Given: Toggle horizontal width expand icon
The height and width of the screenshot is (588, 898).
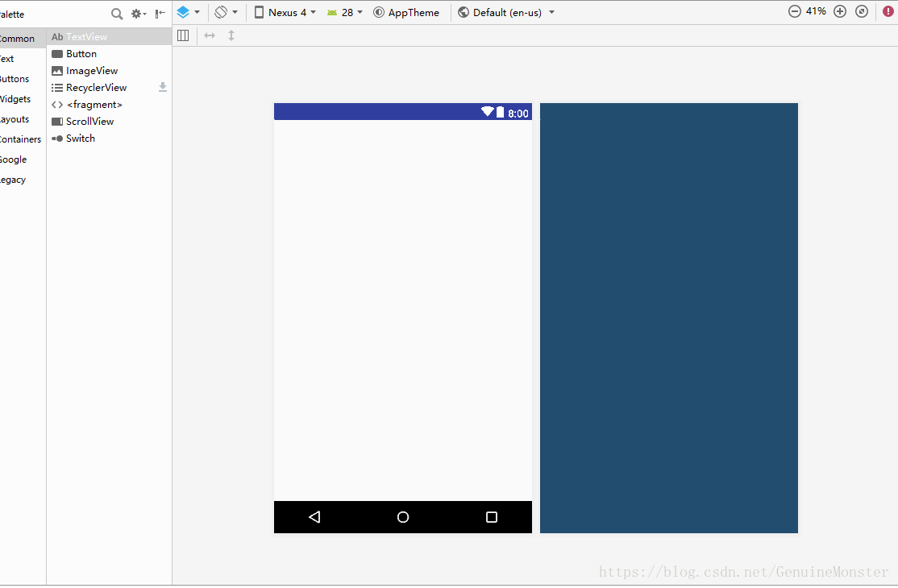Looking at the screenshot, I should point(210,35).
